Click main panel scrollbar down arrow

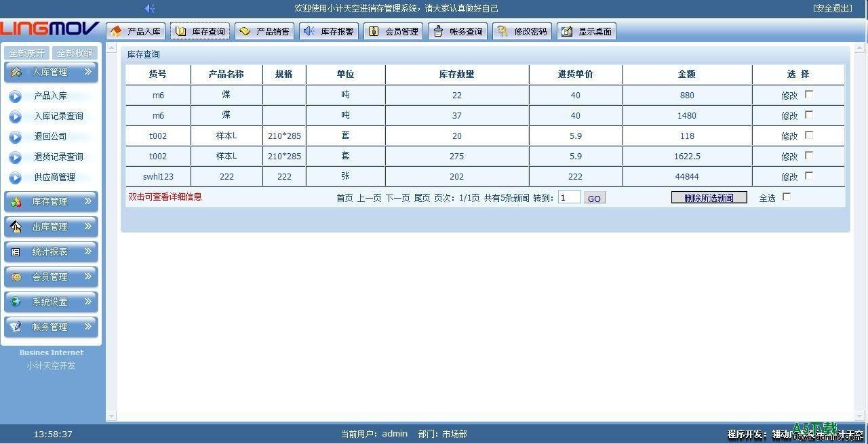click(x=861, y=416)
